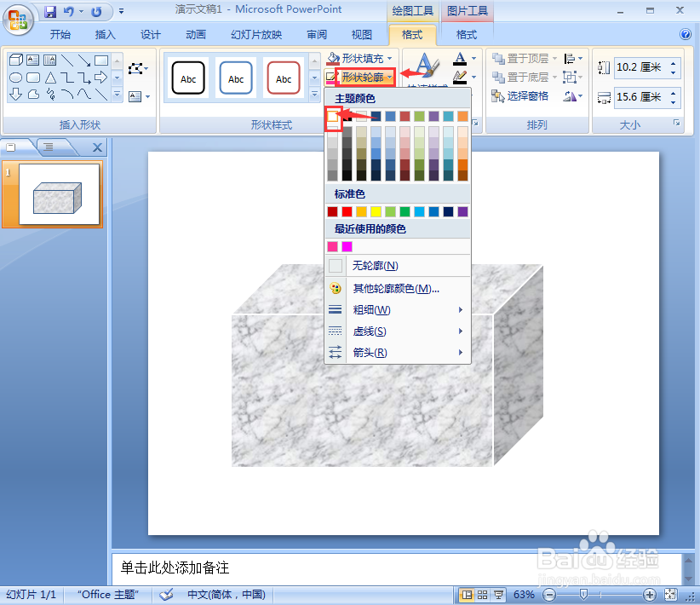The image size is (700, 605).
Task: Click Send to Back
Action: point(520,78)
